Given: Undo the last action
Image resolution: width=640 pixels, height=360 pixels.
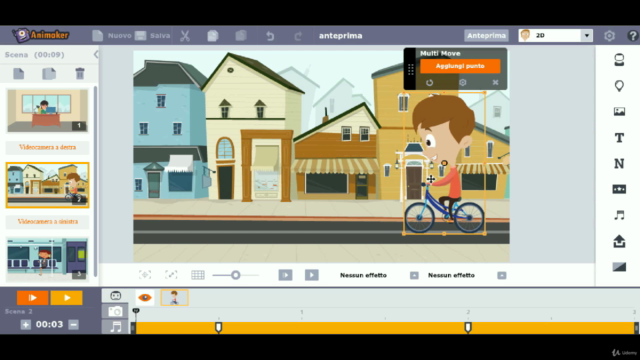Looking at the screenshot, I should click(x=270, y=36).
